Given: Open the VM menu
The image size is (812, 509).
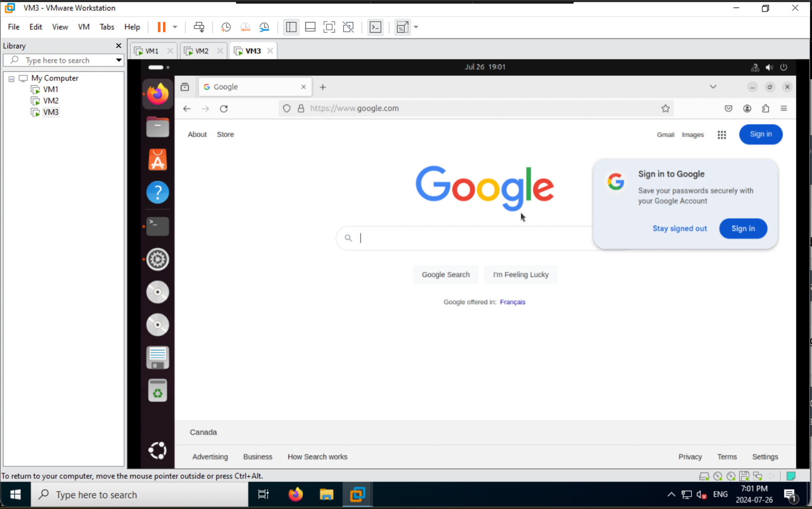Looking at the screenshot, I should tap(84, 27).
